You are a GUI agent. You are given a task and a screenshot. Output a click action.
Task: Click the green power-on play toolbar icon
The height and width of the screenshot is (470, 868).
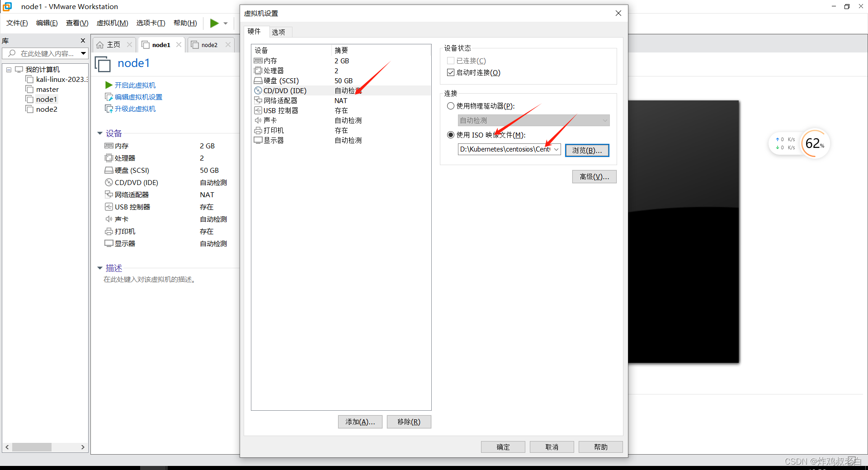point(214,23)
